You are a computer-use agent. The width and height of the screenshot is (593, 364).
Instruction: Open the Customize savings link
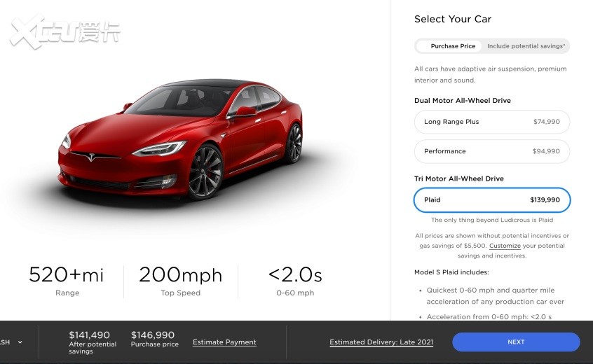click(x=505, y=246)
